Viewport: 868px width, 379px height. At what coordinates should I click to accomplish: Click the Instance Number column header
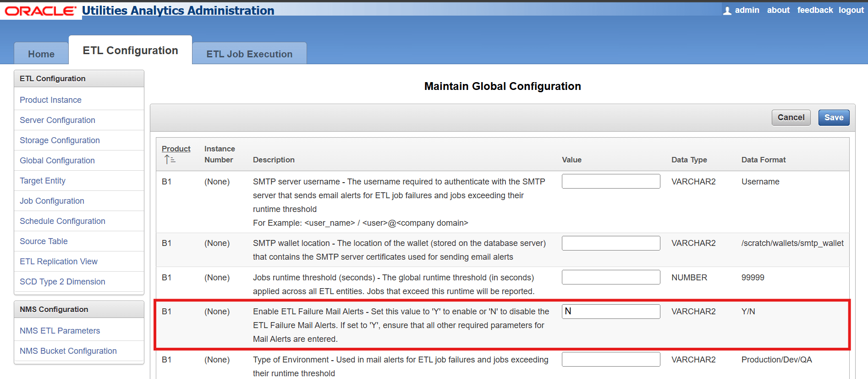click(x=220, y=154)
